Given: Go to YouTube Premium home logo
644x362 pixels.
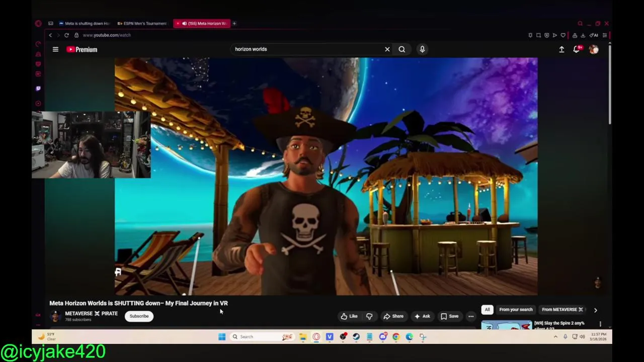Looking at the screenshot, I should [82, 49].
